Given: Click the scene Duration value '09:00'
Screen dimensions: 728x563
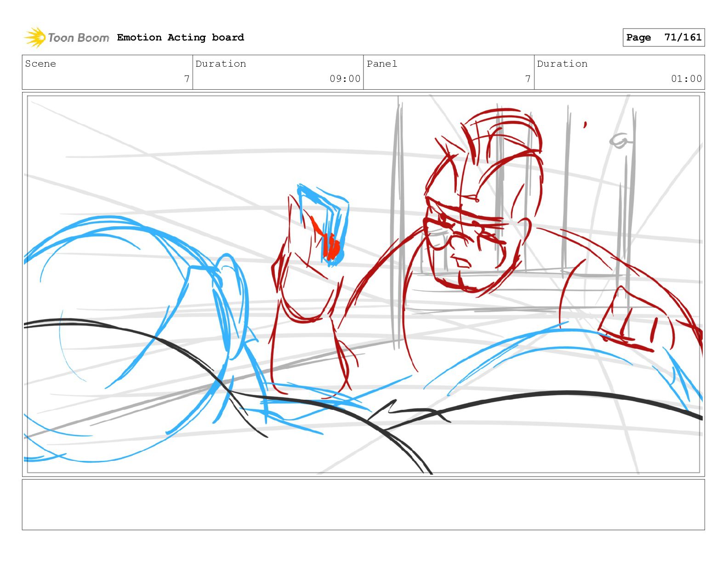Looking at the screenshot, I should pos(345,79).
